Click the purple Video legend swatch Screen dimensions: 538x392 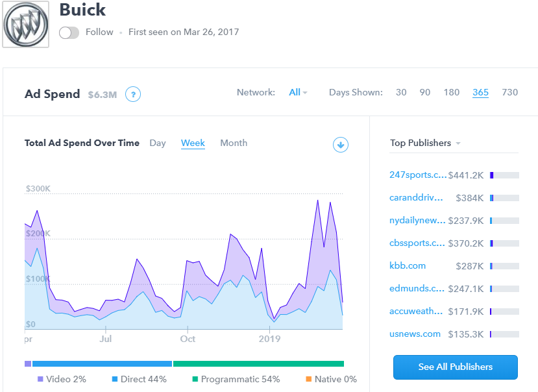click(40, 379)
